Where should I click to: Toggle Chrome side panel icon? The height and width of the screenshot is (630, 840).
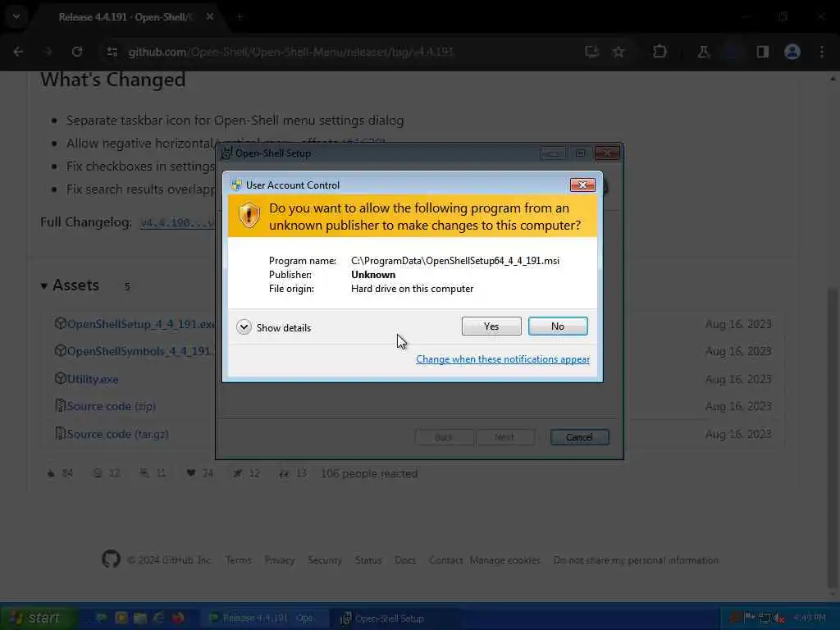click(x=762, y=52)
